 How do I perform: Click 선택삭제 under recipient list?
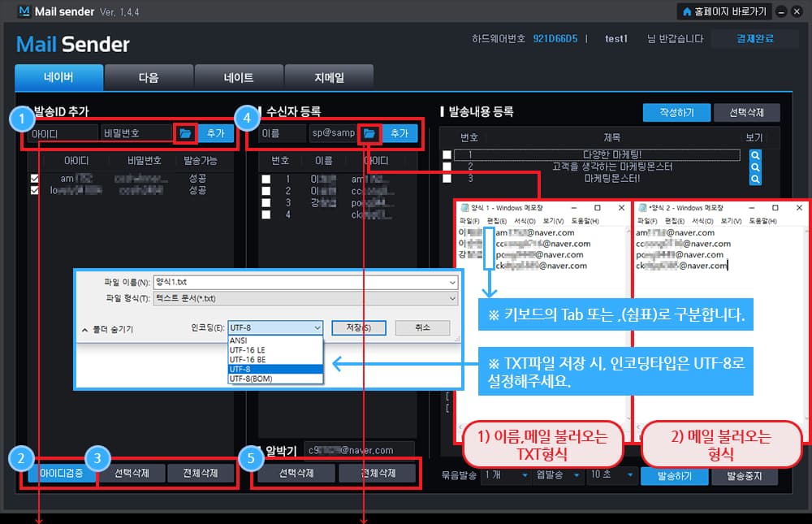(x=296, y=473)
